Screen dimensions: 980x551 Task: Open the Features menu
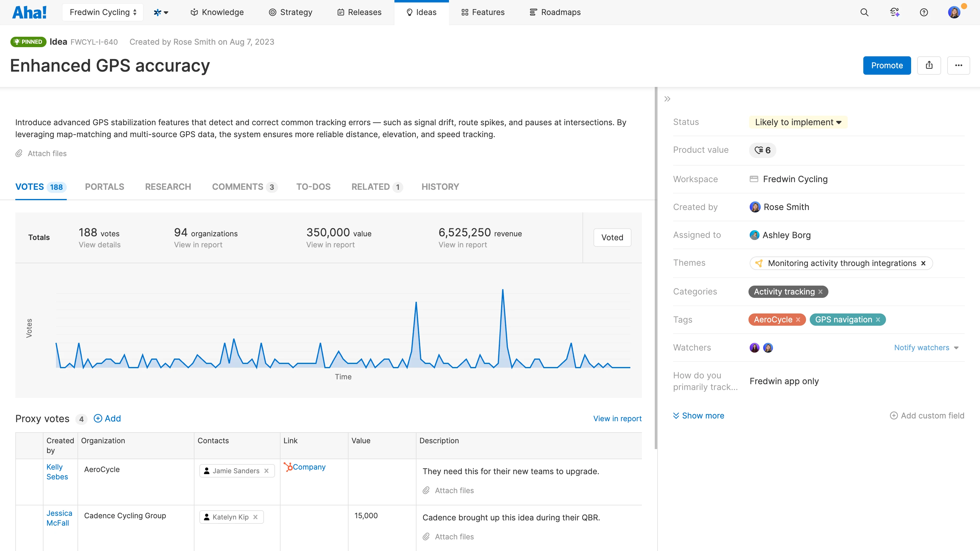pos(483,12)
